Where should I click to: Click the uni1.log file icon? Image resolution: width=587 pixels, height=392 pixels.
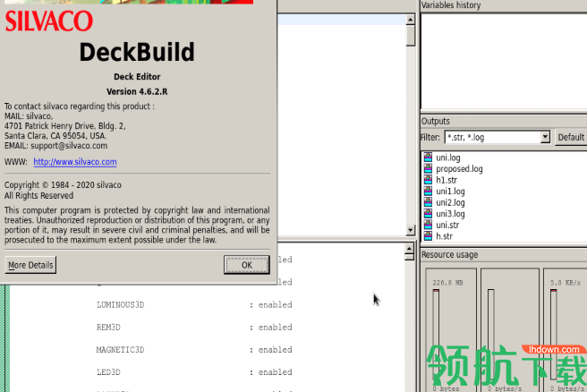coord(428,191)
